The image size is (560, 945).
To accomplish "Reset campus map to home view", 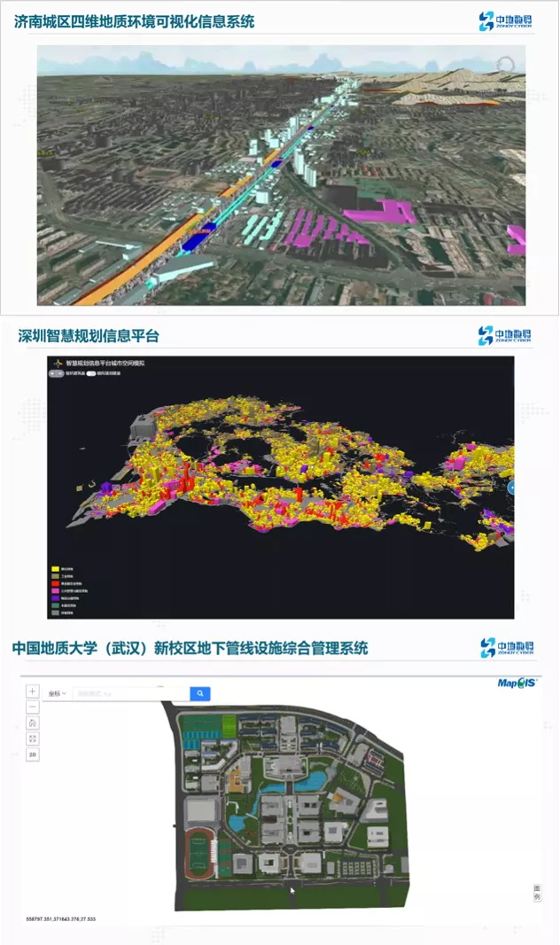I will pos(33,723).
